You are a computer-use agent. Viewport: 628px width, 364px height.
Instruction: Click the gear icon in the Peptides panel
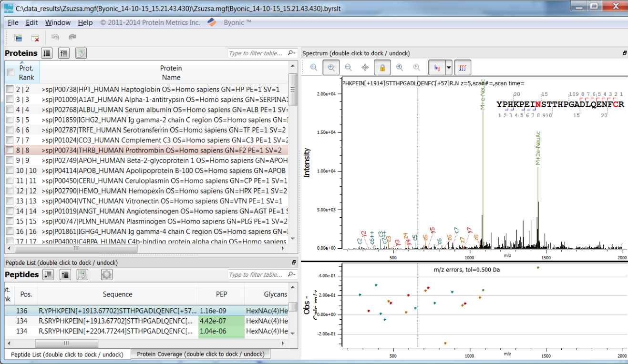tap(106, 274)
